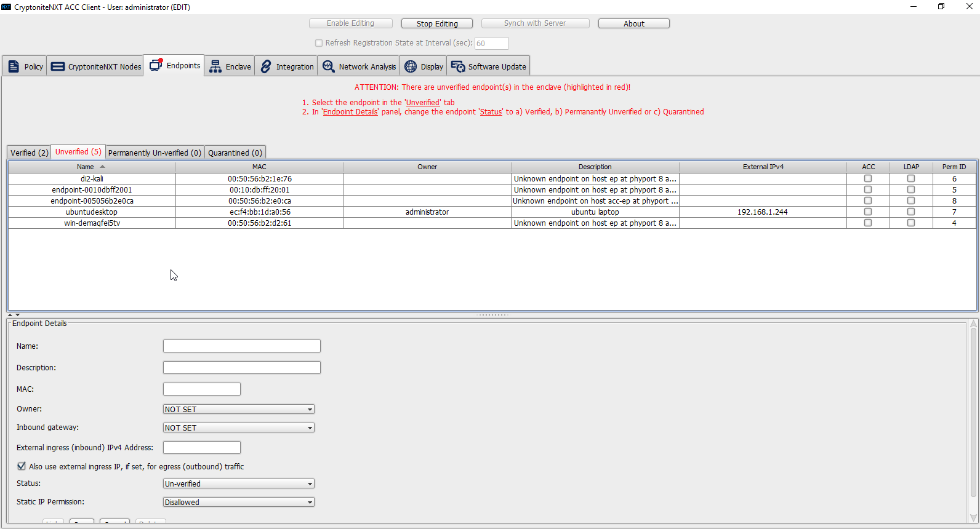The width and height of the screenshot is (980, 529).
Task: Click the Network Analysis magnifier icon
Action: [328, 66]
